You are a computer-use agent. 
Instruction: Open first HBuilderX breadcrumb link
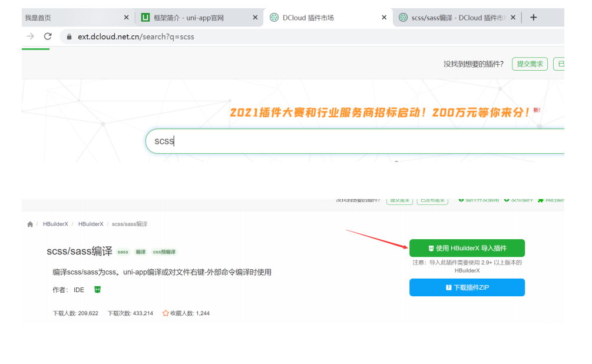[55, 224]
